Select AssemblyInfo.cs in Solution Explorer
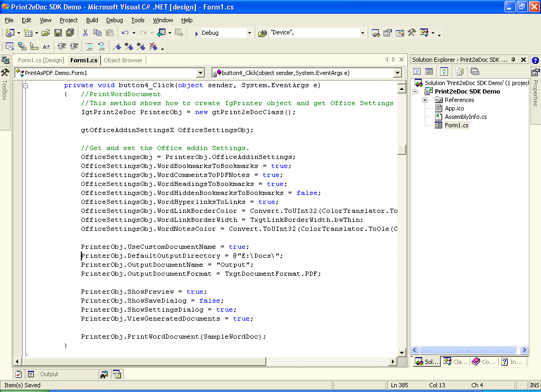Screen dimensions: 541x392 (x=465, y=117)
